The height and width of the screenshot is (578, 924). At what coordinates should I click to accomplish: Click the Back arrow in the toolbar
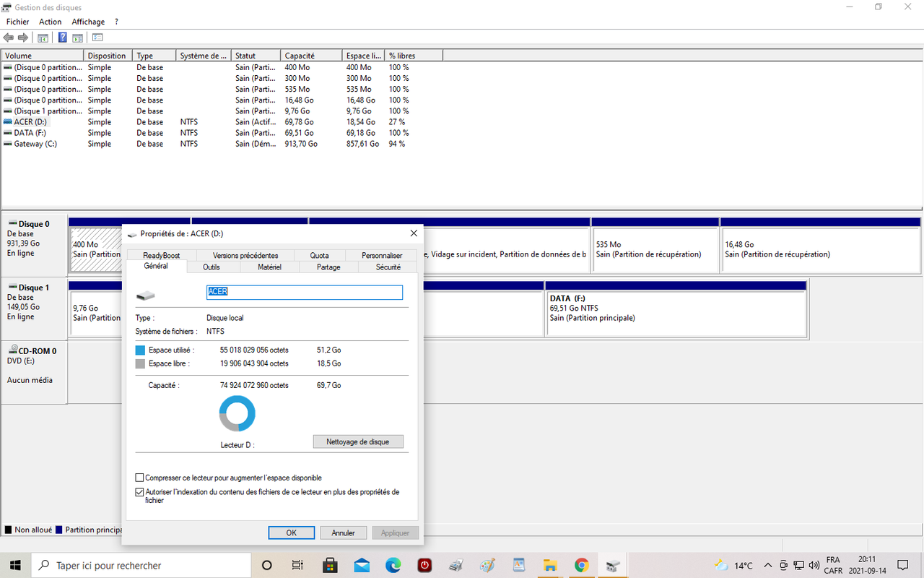tap(9, 38)
